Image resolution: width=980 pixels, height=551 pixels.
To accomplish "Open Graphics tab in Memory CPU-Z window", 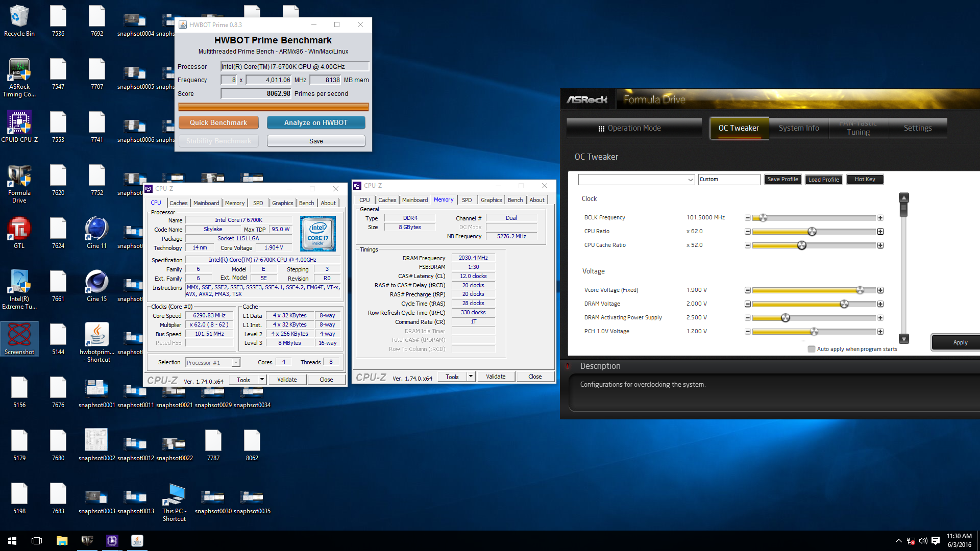I will (491, 200).
